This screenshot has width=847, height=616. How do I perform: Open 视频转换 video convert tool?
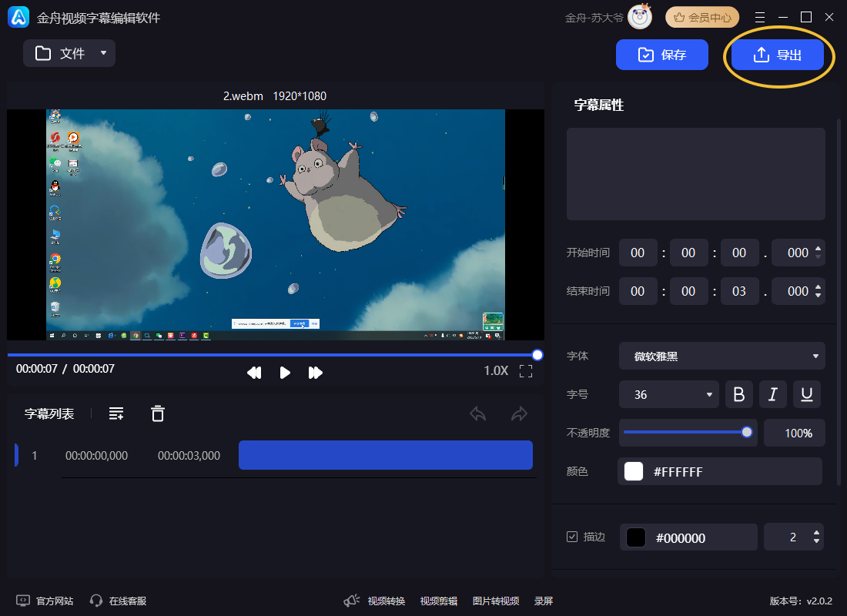(387, 601)
